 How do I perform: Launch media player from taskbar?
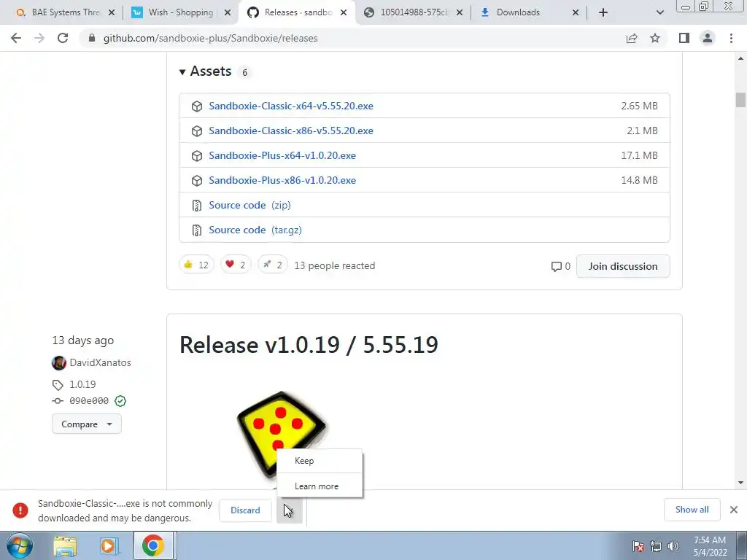point(109,546)
